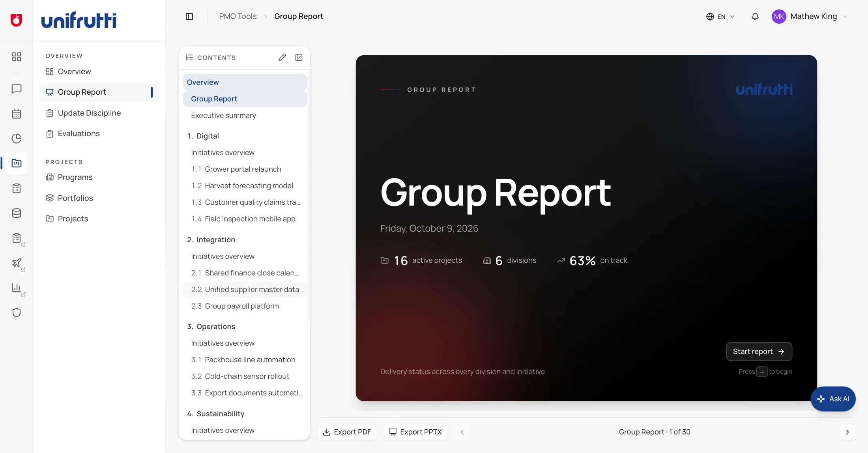This screenshot has height=453, width=868.
Task: Click Export PPTX button
Action: pos(415,432)
